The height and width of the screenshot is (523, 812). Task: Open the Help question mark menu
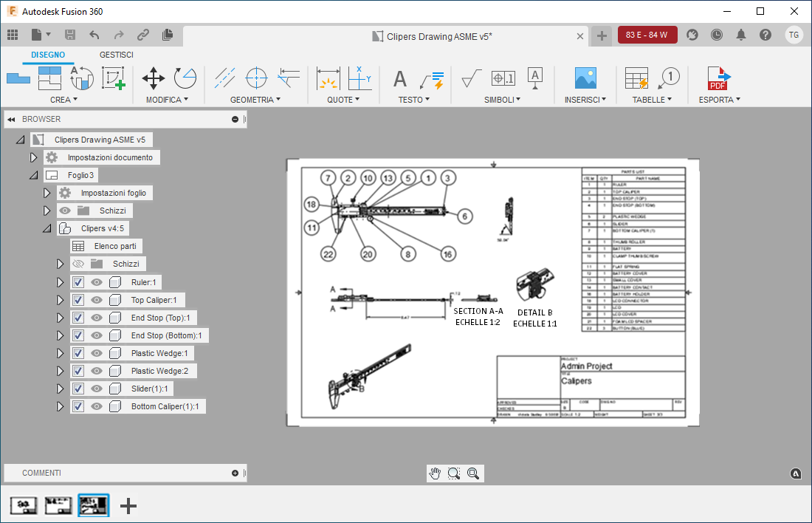tap(765, 35)
